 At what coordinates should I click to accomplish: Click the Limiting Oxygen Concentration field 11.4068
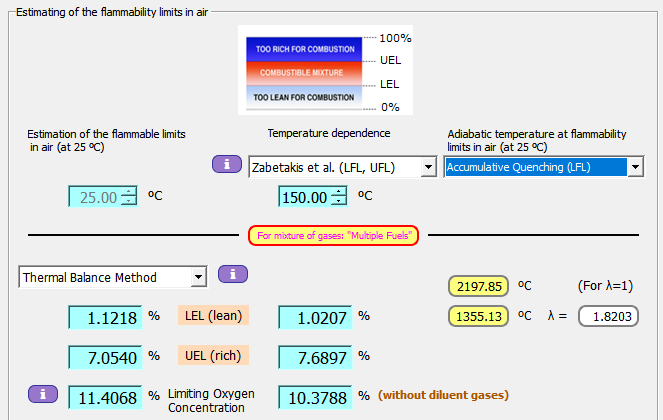(106, 396)
